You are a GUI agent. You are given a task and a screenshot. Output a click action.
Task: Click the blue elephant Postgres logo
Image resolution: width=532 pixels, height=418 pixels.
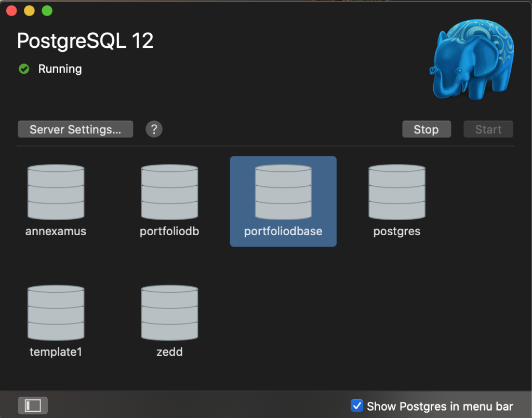tap(472, 60)
